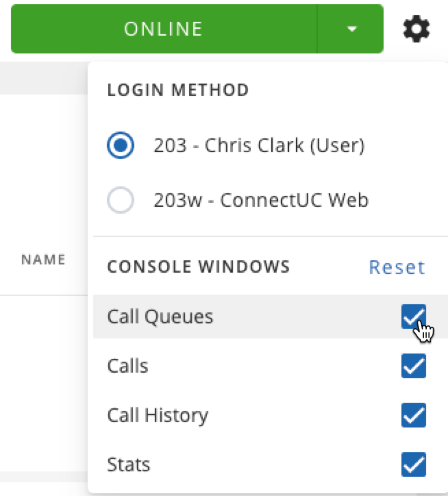The width and height of the screenshot is (448, 496).
Task: Uncheck the Call Queues checkbox
Action: pyautogui.click(x=414, y=317)
